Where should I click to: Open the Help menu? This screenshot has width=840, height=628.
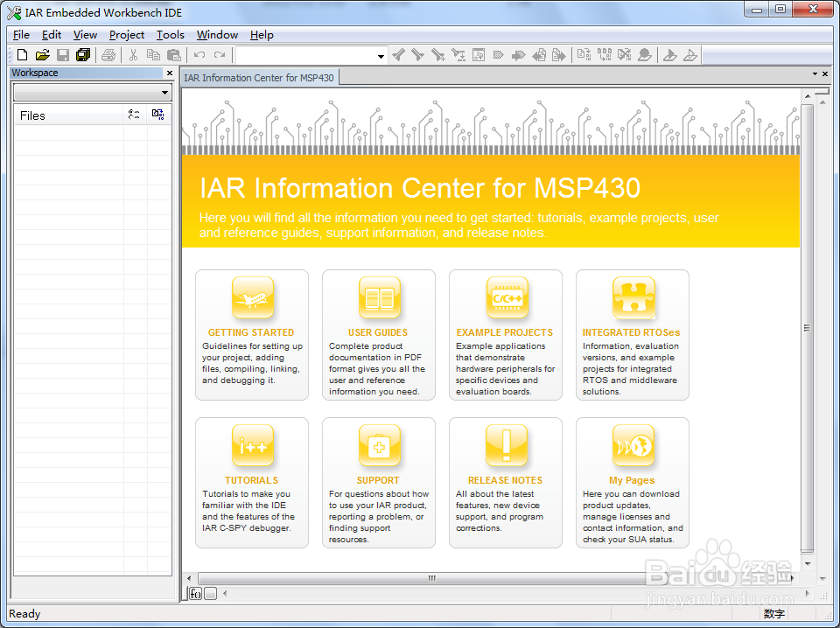click(262, 35)
